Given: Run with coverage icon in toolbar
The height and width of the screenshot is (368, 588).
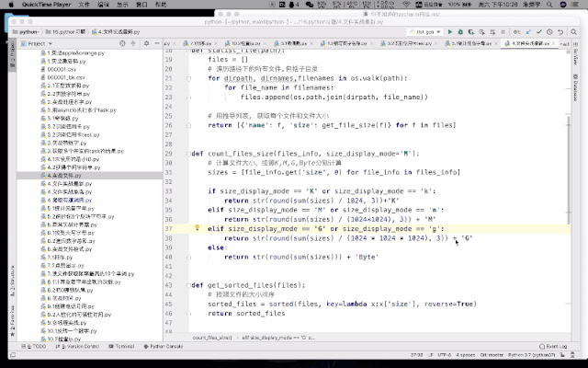Looking at the screenshot, I should (471, 32).
